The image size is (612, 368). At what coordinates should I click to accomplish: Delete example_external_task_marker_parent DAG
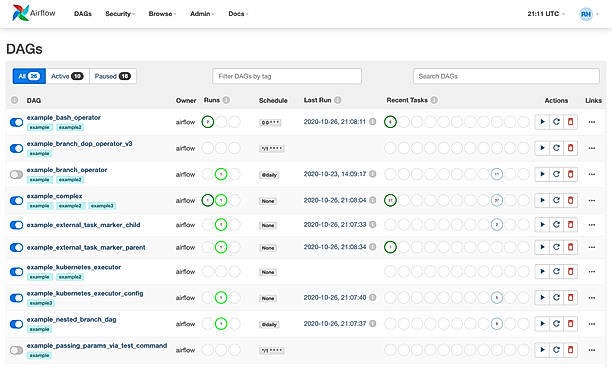pos(570,247)
